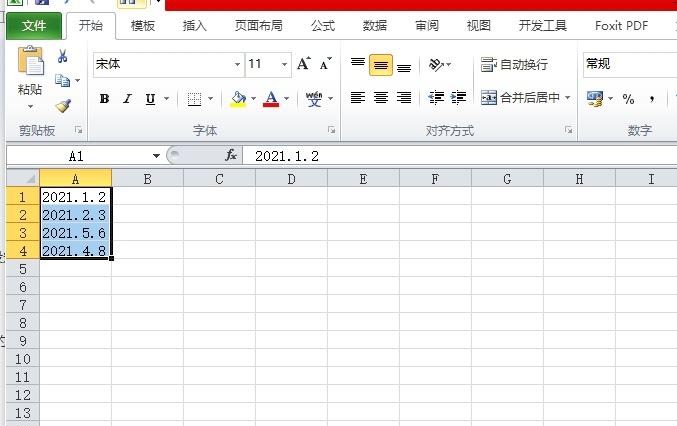This screenshot has width=677, height=426.
Task: Select cell containing 2021.4.8
Action: click(x=76, y=251)
